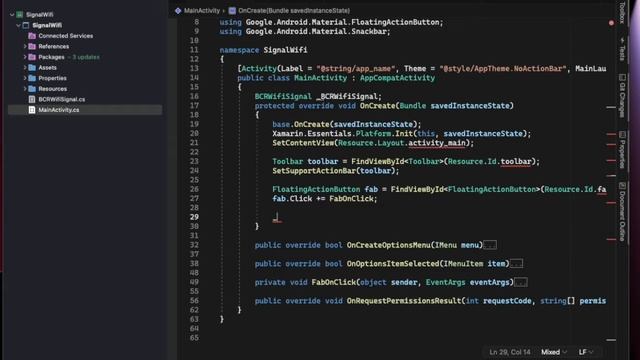Open BCRWifiSignal.cs from solution tree
Image resolution: width=640 pixels, height=360 pixels.
(x=62, y=99)
